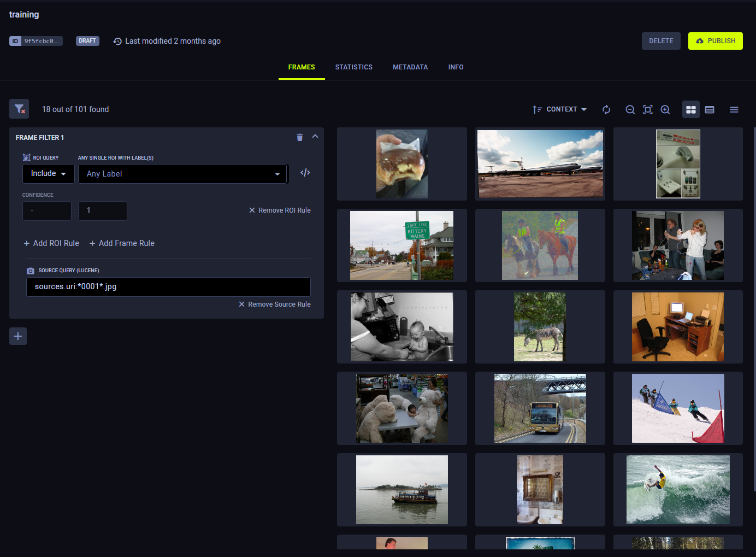Image resolution: width=756 pixels, height=557 pixels.
Task: Open the Include dropdown for the ROI query
Action: tap(49, 173)
